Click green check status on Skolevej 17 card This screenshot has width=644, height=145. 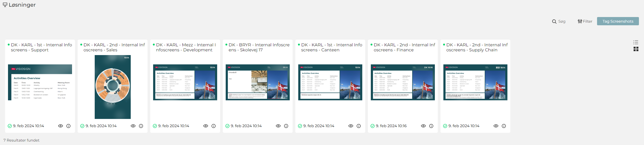227,126
